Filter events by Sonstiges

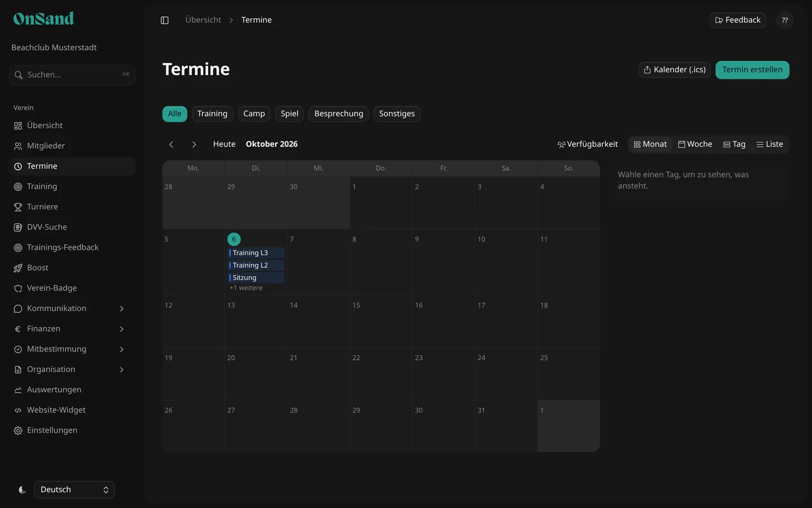coord(397,114)
